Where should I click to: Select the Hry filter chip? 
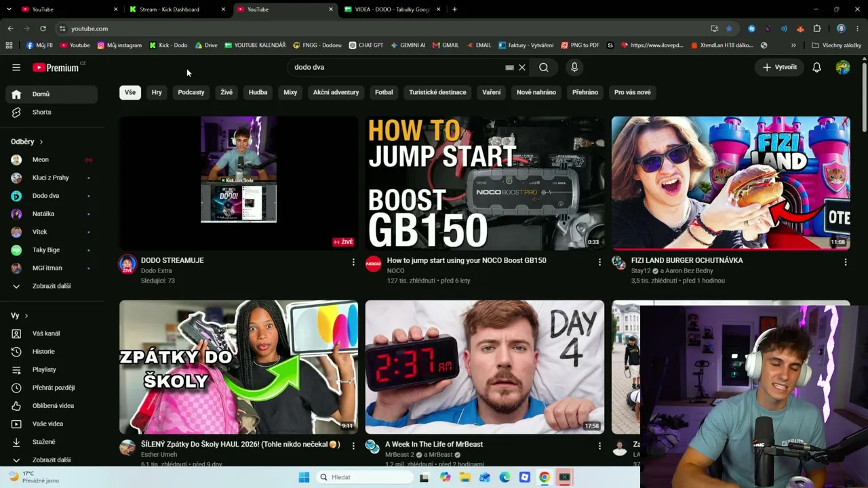(157, 92)
